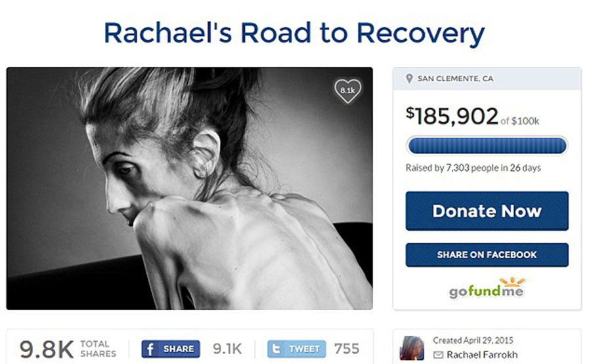Click the 755 tweet count
The image size is (591, 364).
346,349
